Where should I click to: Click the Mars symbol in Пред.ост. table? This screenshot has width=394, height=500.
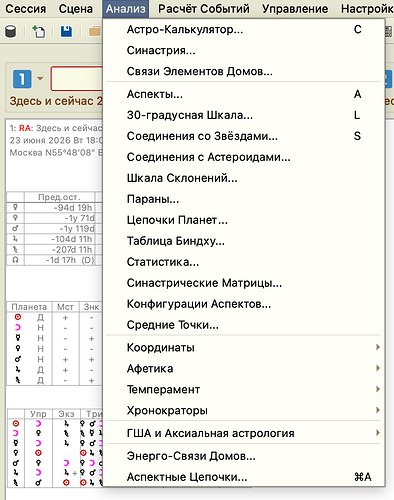(x=15, y=229)
